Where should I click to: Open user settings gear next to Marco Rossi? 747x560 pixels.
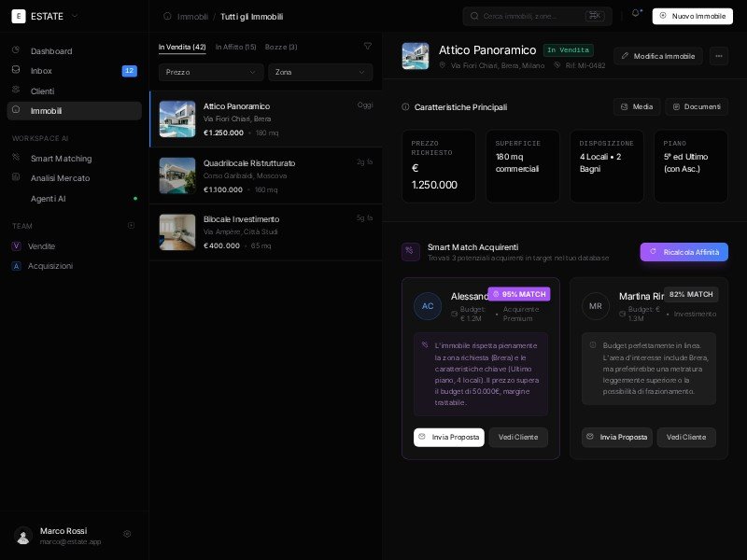pyautogui.click(x=127, y=534)
